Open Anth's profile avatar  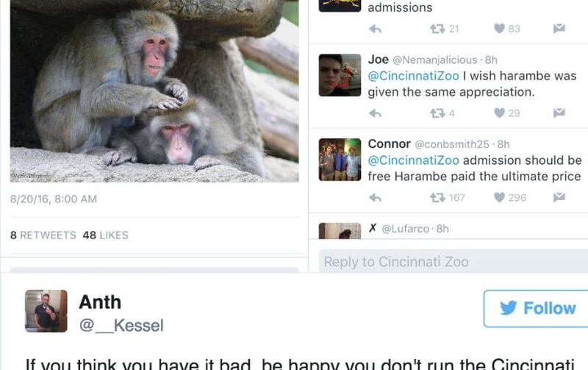pyautogui.click(x=46, y=311)
